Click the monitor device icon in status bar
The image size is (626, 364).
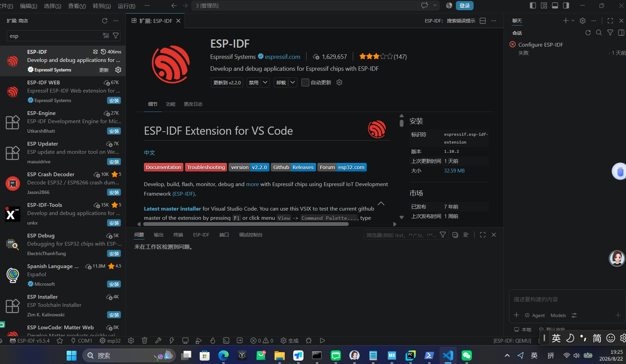pos(185,341)
